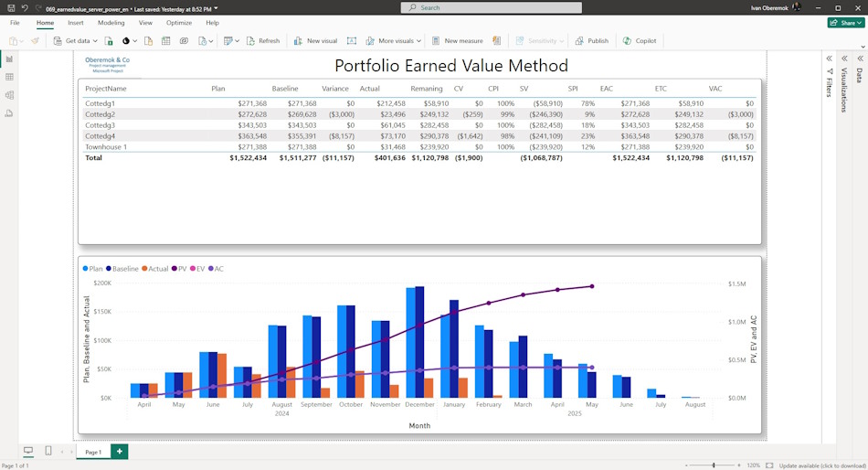868x470 pixels.
Task: Click the Excel workbook import icon
Action: (x=109, y=40)
